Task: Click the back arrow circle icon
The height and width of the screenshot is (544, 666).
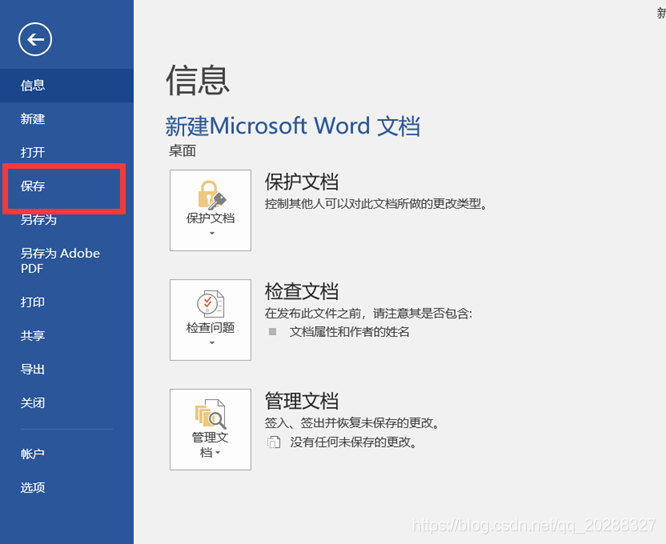Action: click(35, 39)
